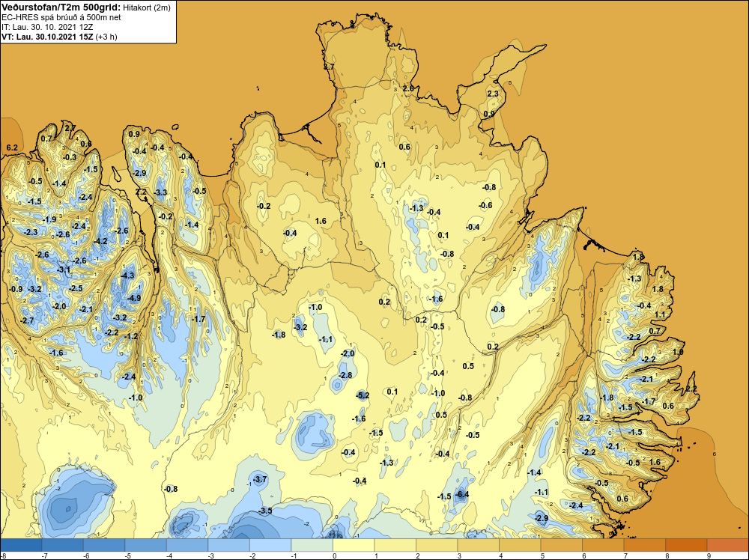The image size is (749, 560).
Task: Select legend swatch between 8 and 9
Action: pyautogui.click(x=686, y=545)
